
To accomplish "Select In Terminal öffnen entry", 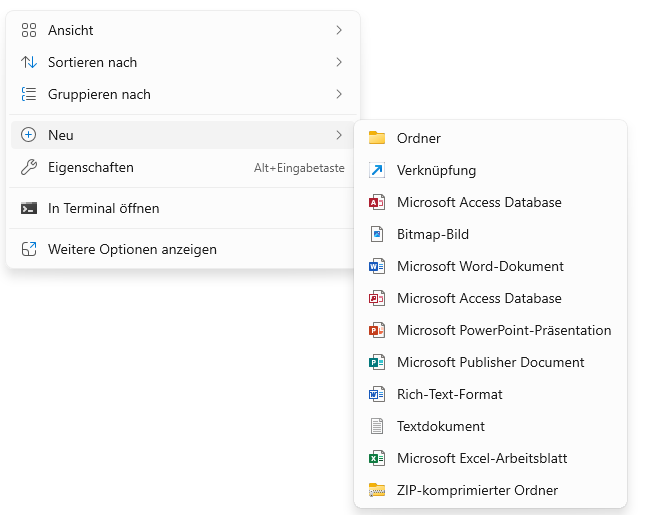I will [x=183, y=208].
